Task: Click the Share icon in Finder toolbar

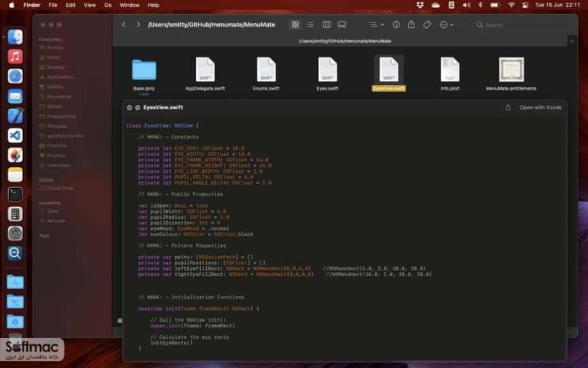Action: click(x=411, y=25)
